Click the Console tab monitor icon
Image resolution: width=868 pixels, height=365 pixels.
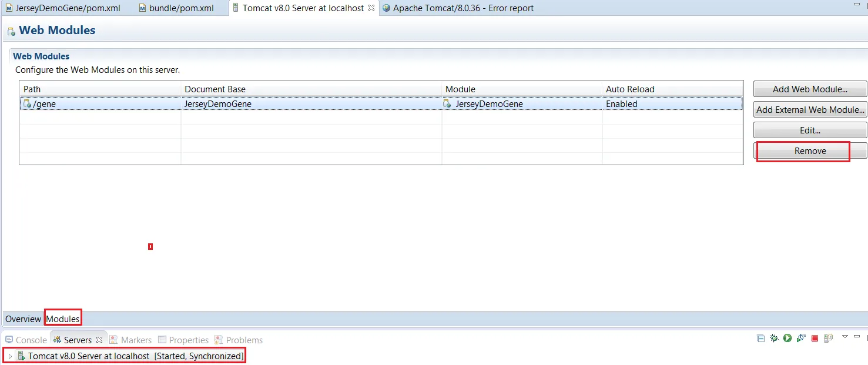9,340
